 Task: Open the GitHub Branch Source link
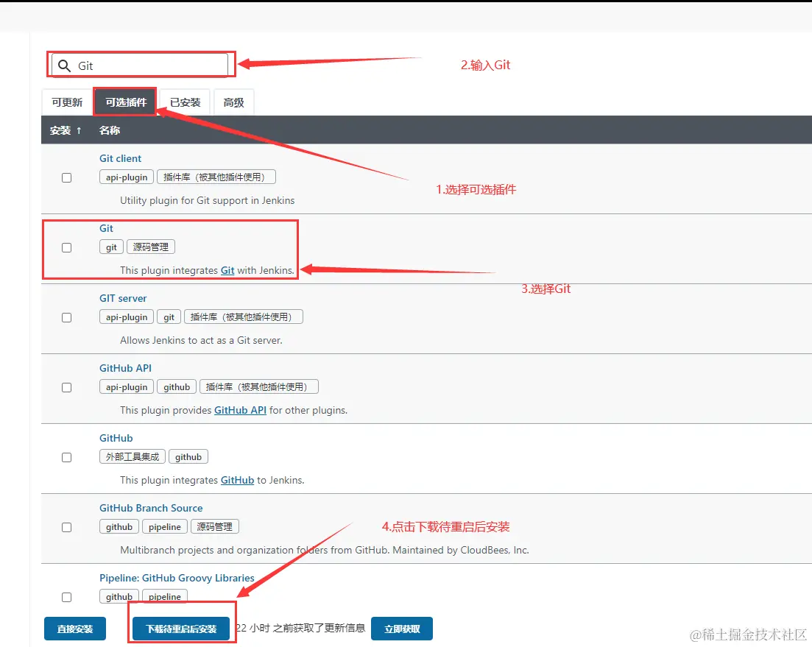click(x=151, y=508)
